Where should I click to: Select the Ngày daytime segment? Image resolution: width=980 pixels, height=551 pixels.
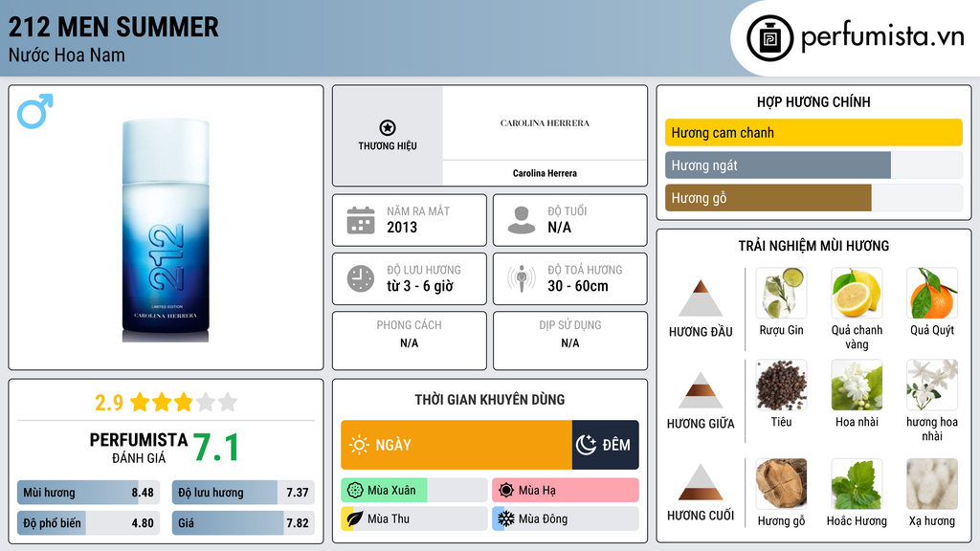click(x=457, y=445)
